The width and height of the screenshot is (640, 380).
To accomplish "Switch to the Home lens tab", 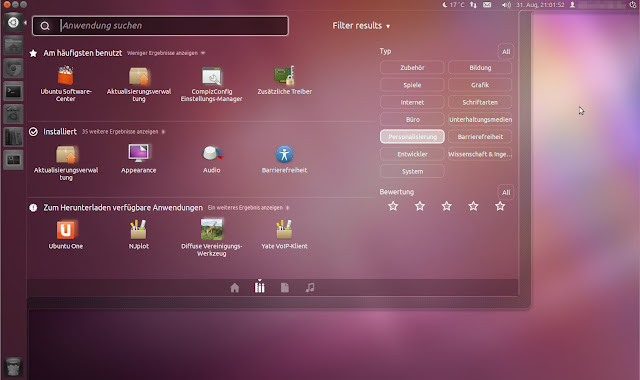I will [x=235, y=288].
